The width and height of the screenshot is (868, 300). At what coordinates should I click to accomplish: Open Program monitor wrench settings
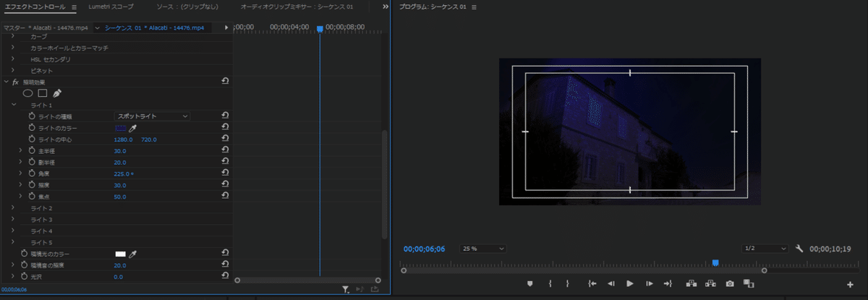[x=799, y=248]
